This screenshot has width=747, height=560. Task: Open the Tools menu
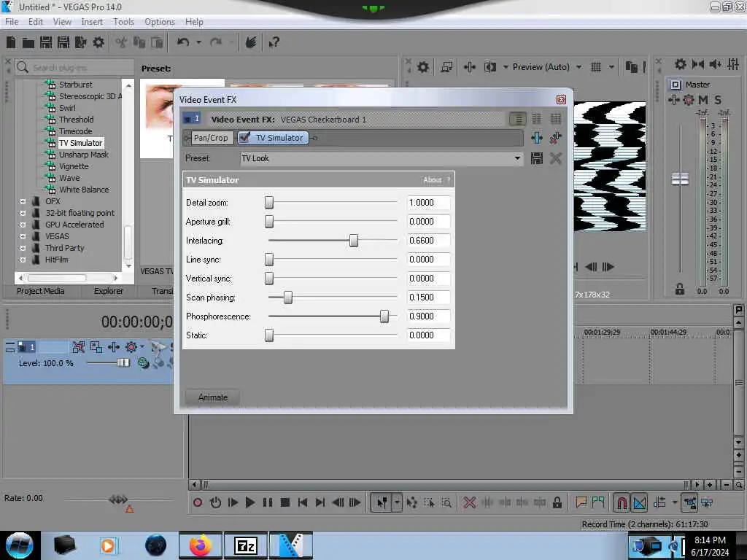(x=123, y=22)
